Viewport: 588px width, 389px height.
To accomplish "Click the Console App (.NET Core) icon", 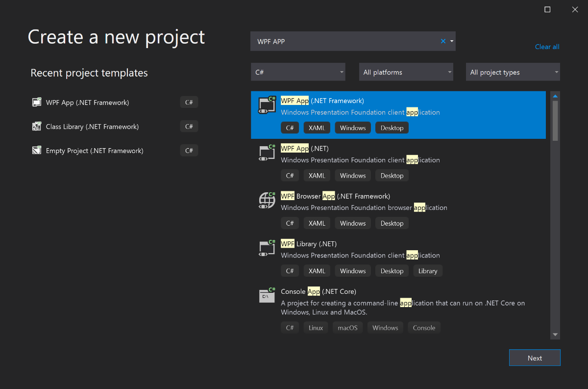I will pyautogui.click(x=267, y=295).
